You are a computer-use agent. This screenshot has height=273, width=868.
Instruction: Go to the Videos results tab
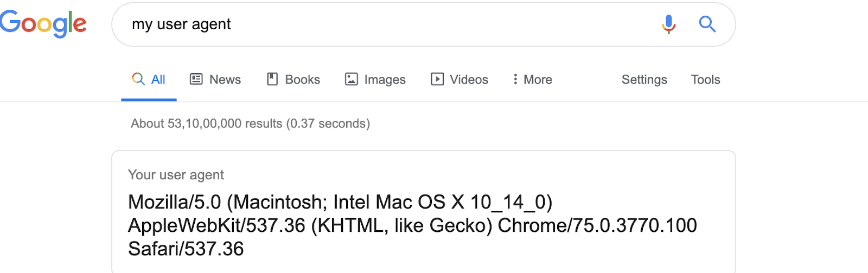pos(469,80)
